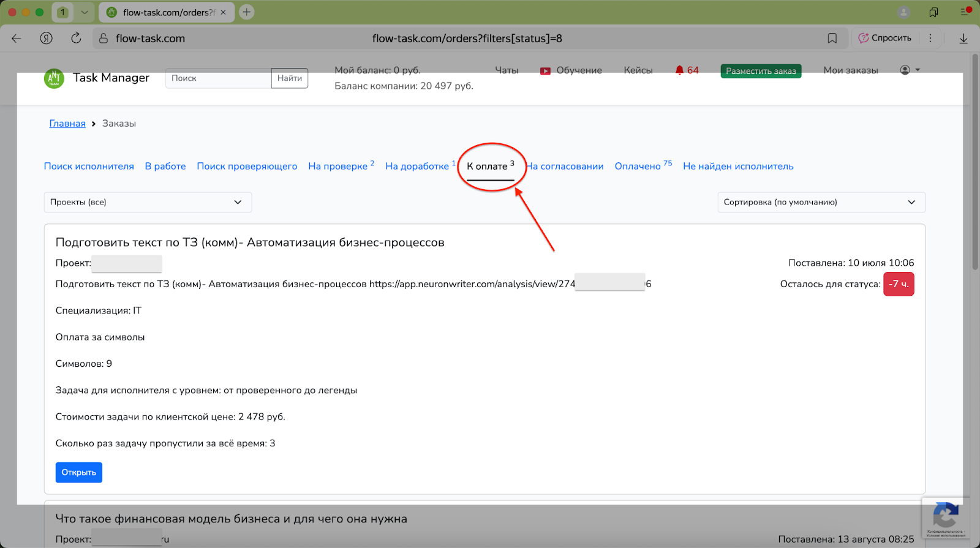
Task: Go back with browser back arrow
Action: coord(17,38)
